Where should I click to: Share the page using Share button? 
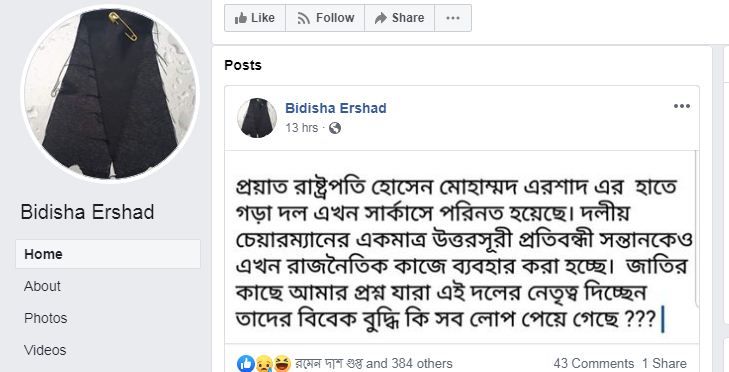pyautogui.click(x=399, y=18)
